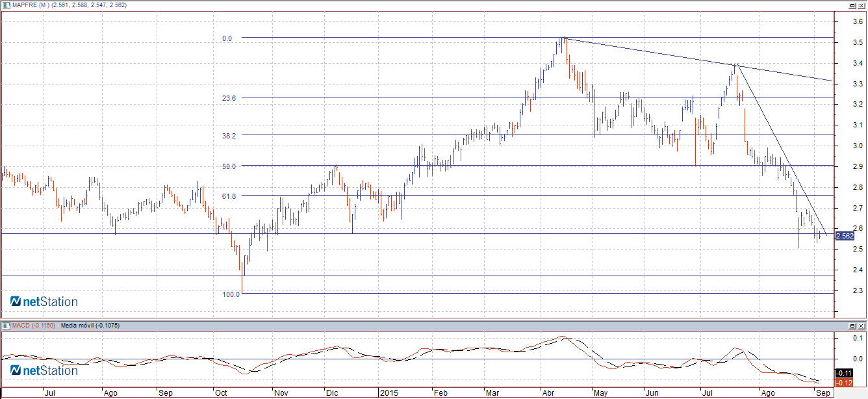Click the 3.0 price axis label
The height and width of the screenshot is (399, 868).
[858, 146]
